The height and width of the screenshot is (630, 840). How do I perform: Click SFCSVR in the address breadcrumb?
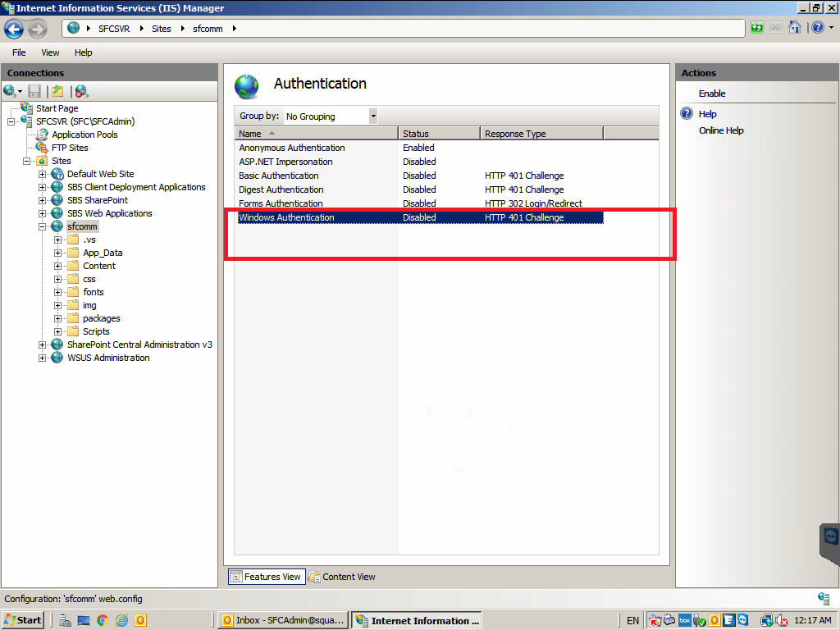click(113, 29)
